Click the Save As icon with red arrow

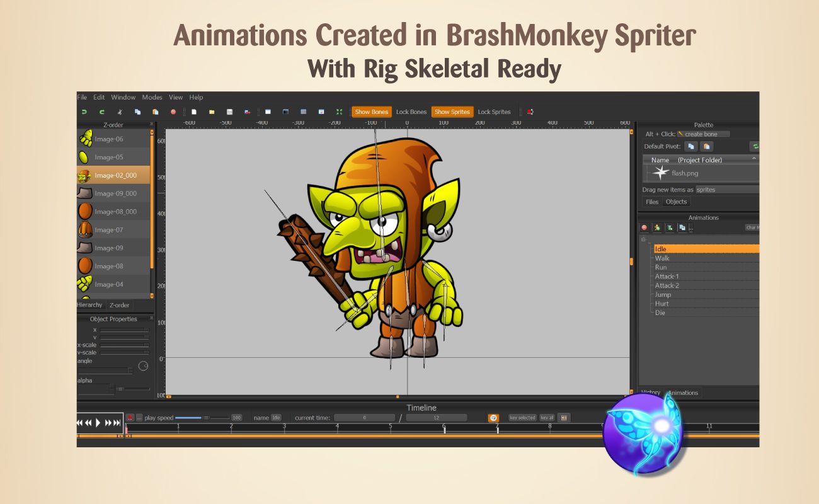click(x=248, y=112)
